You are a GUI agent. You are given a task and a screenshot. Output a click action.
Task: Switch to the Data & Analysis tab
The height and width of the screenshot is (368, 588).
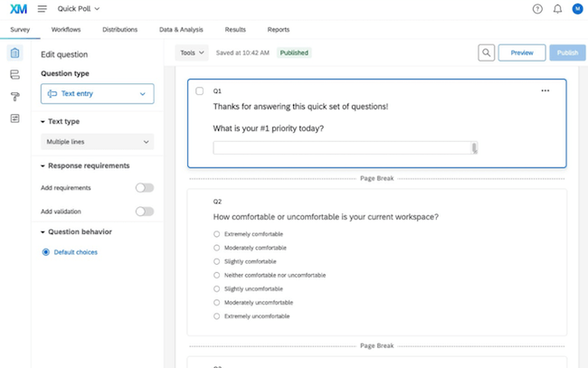pyautogui.click(x=181, y=30)
